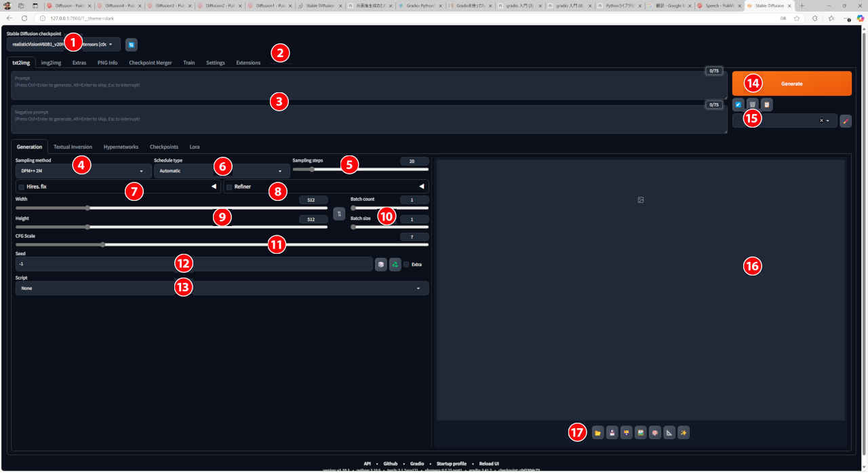
Task: Click the dice icon to randomize seed
Action: 381,264
